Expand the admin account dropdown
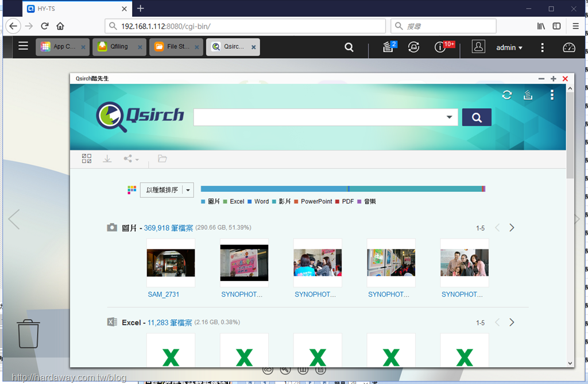Image resolution: width=588 pixels, height=384 pixels. 509,48
